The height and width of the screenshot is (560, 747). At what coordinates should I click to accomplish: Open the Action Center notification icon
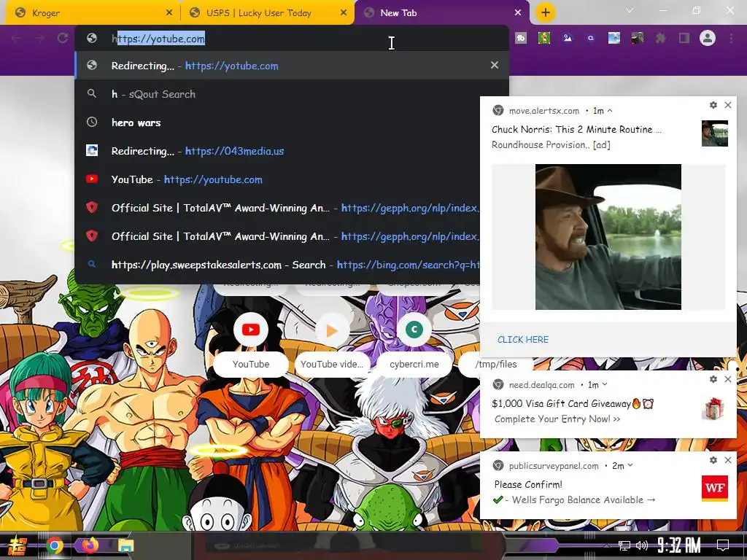tap(723, 545)
